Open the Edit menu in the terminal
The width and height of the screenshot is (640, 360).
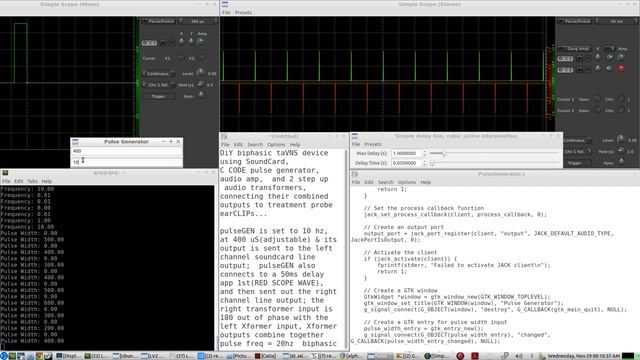[x=19, y=181]
